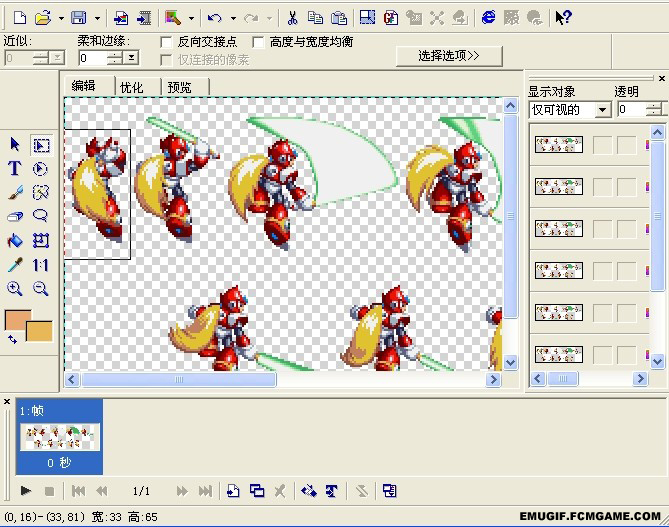The width and height of the screenshot is (669, 527).
Task: Click the Duplicate frame icon
Action: (x=257, y=491)
